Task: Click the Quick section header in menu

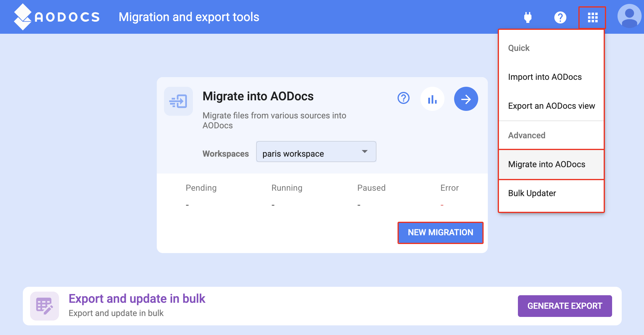Action: (x=519, y=48)
